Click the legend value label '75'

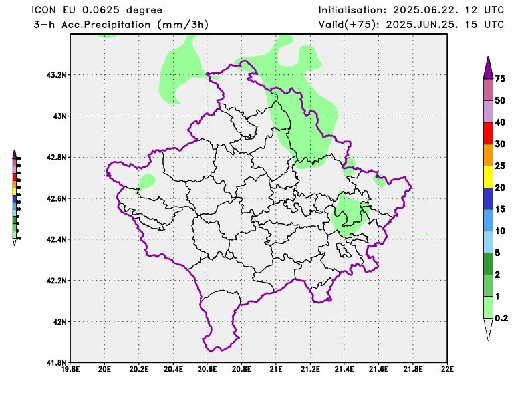(500, 78)
